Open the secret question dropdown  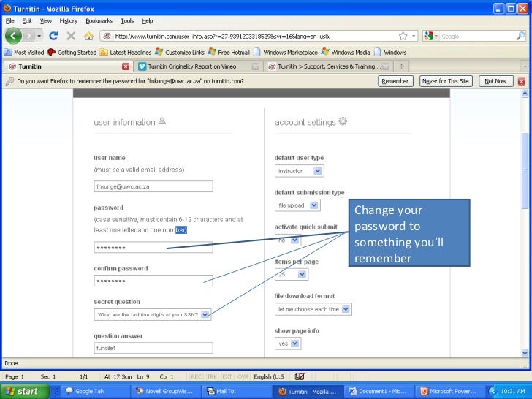pos(153,314)
